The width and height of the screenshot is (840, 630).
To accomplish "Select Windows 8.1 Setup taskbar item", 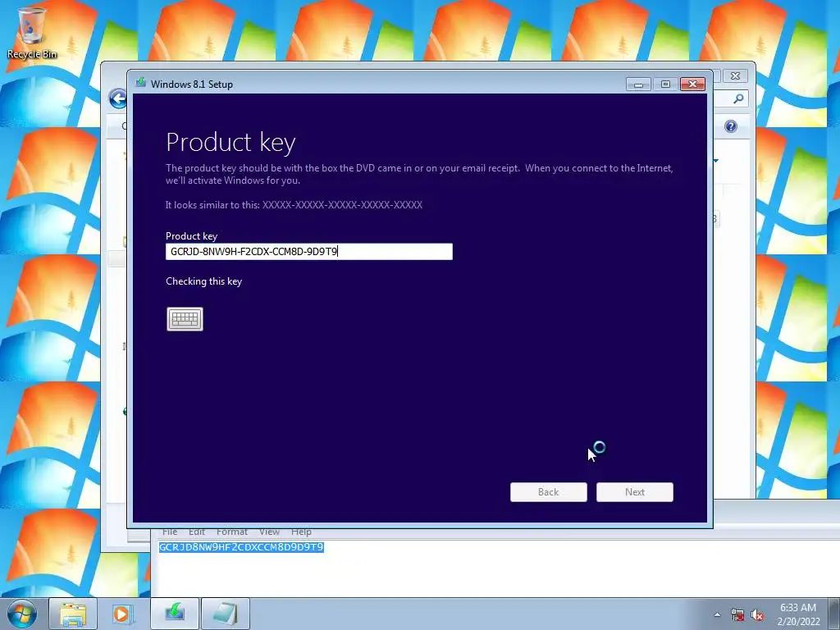I will [x=175, y=614].
